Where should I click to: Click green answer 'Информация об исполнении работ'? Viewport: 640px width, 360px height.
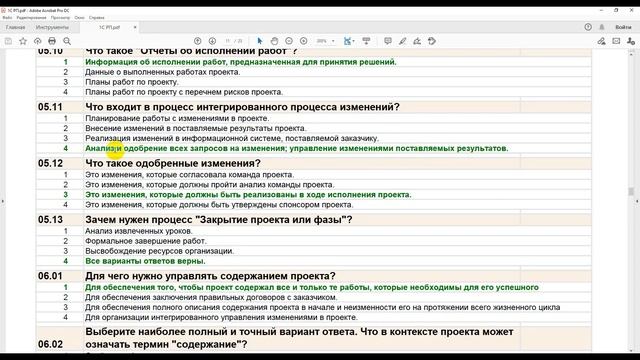(x=241, y=62)
